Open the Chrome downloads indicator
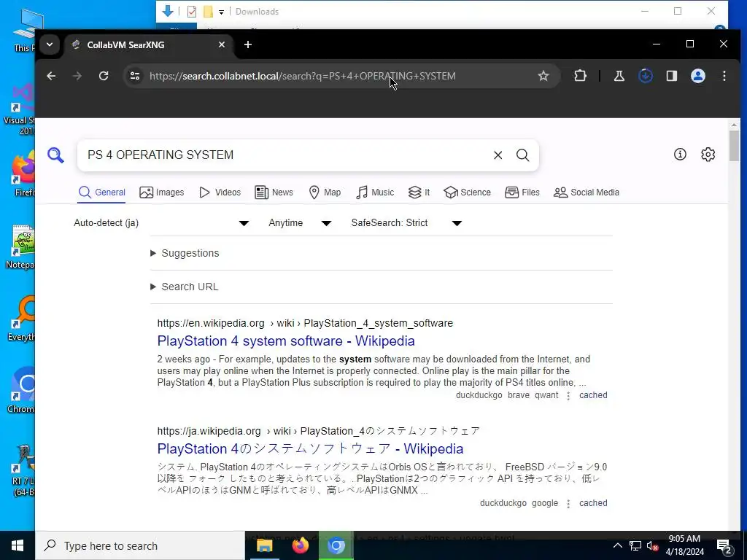This screenshot has width=747, height=560. 645,76
